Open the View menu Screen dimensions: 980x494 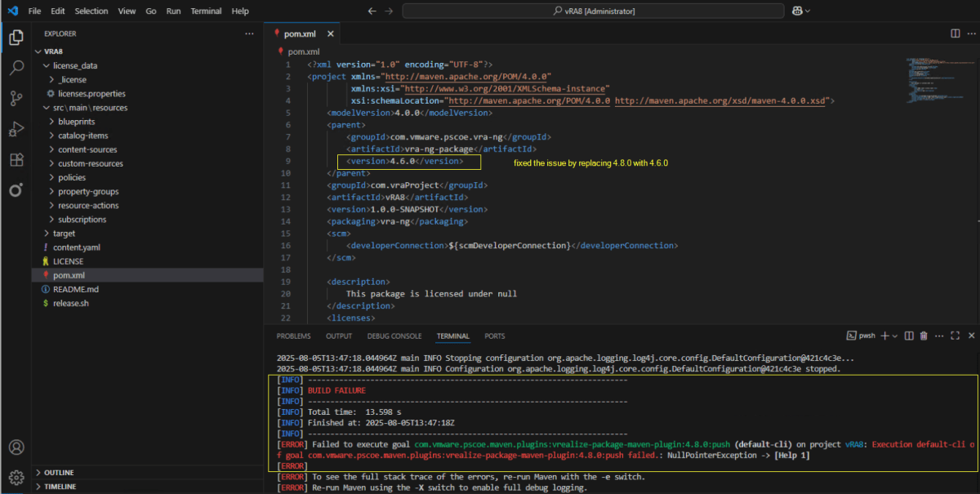pos(127,11)
